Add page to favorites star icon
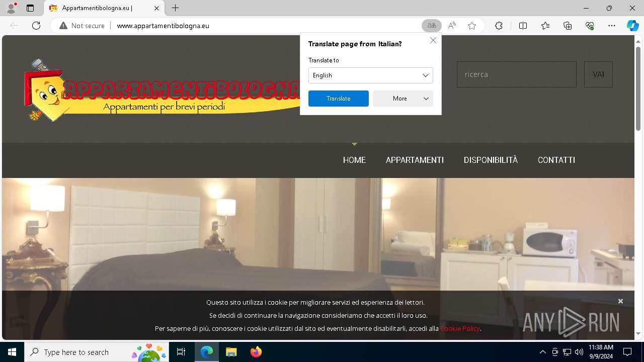This screenshot has height=362, width=644. tap(472, 26)
